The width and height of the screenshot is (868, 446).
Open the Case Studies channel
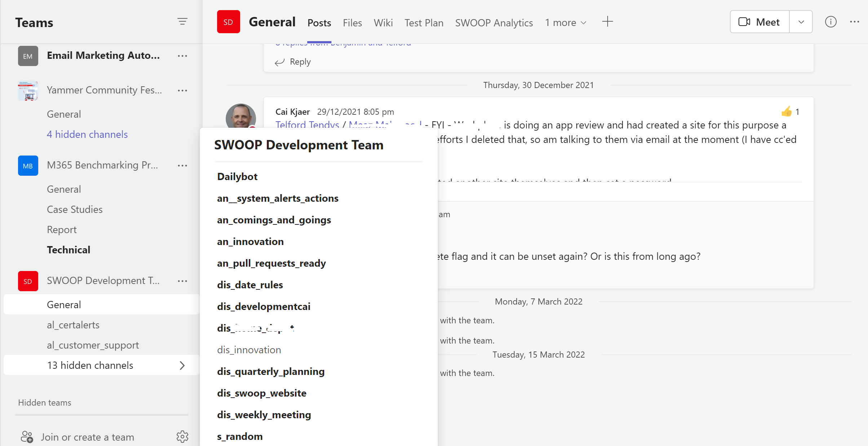point(75,209)
